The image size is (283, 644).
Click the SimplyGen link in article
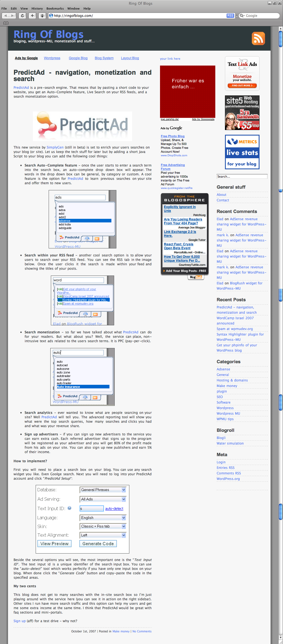55,147
